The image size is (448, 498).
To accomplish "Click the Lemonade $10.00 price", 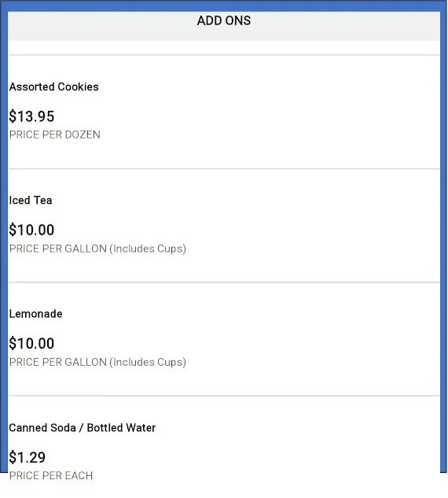I will [31, 343].
